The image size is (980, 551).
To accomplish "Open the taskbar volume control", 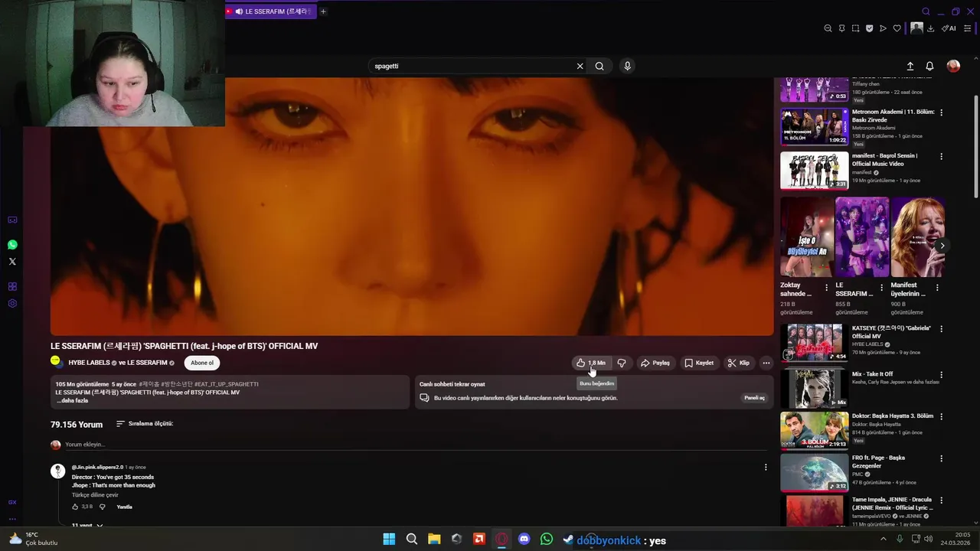I will [929, 539].
